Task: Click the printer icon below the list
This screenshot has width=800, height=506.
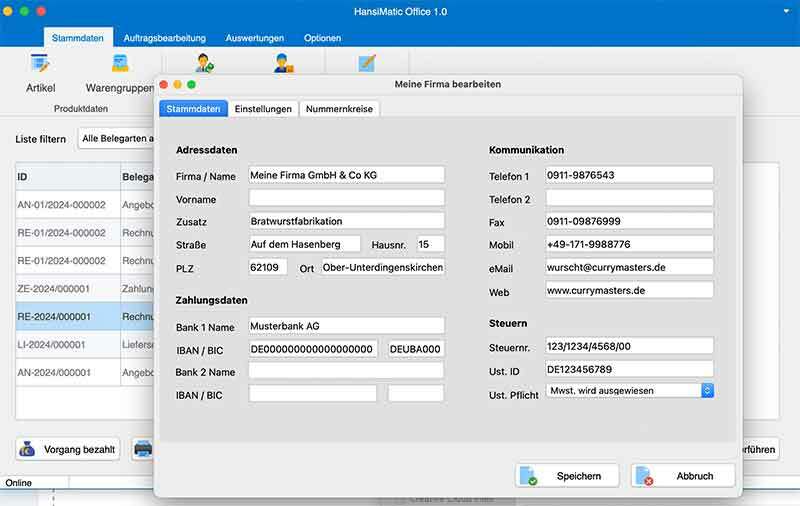Action: (x=143, y=449)
